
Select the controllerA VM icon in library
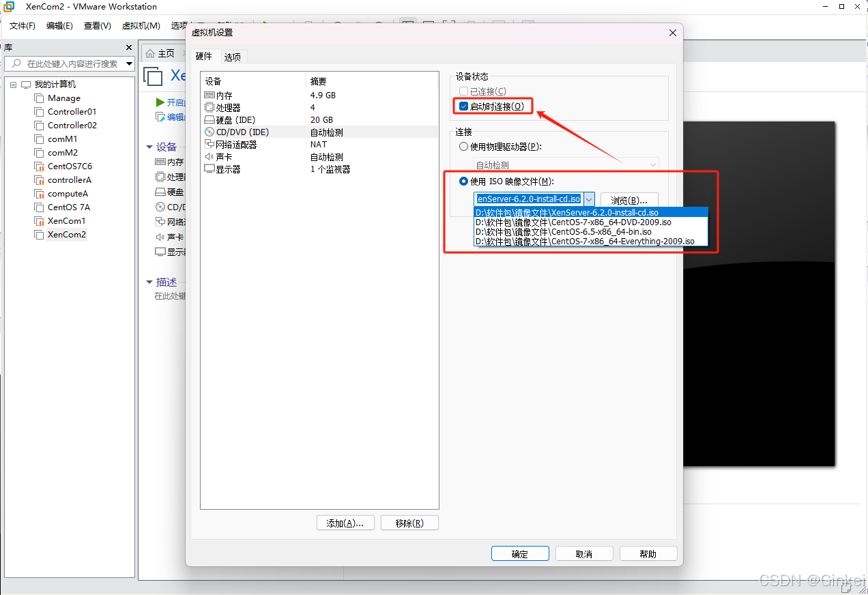click(x=39, y=180)
